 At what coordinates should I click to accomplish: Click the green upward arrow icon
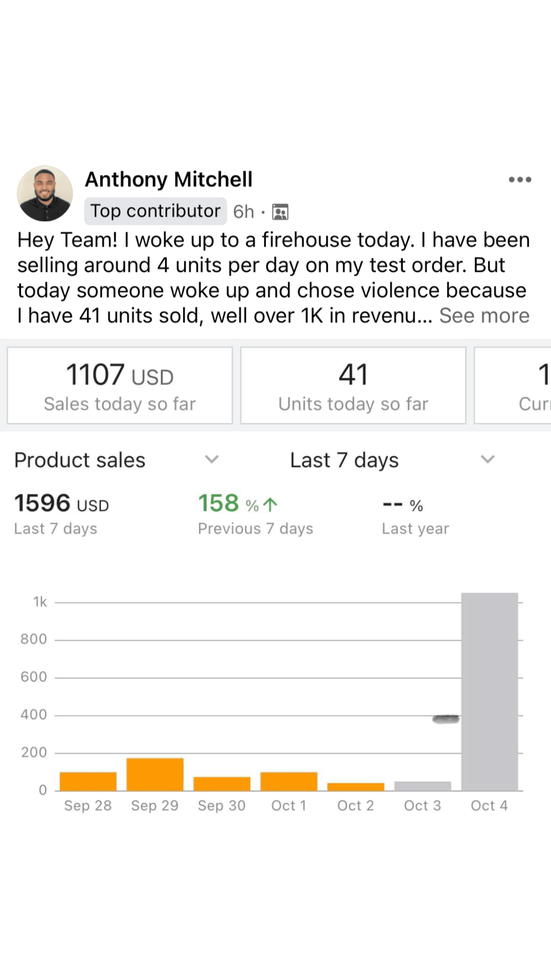pos(271,504)
